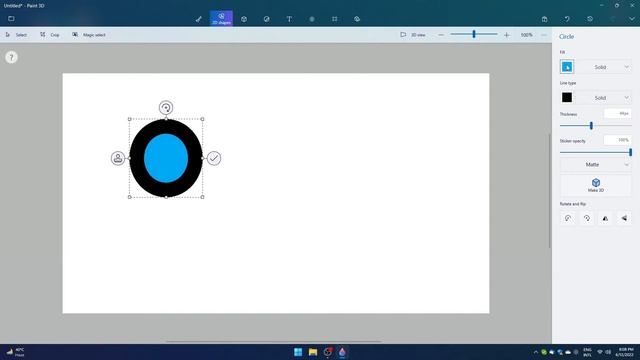Adjust the Thickness slider
The width and height of the screenshot is (640, 360).
click(591, 126)
